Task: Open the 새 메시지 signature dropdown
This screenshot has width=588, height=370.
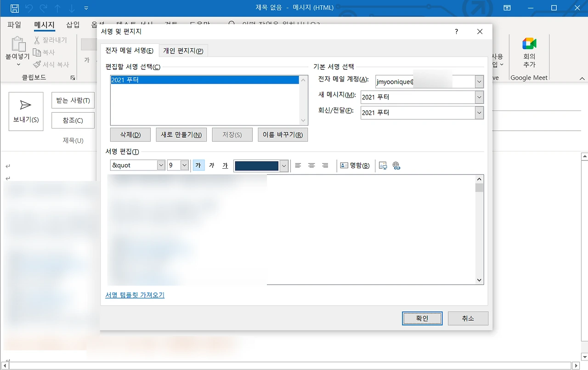Action: tap(479, 97)
